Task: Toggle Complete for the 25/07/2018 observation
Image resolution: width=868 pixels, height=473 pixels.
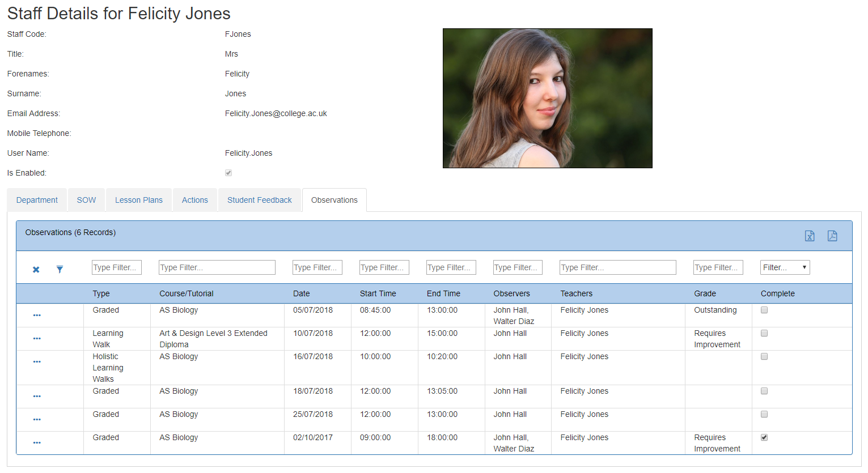Action: pos(764,414)
